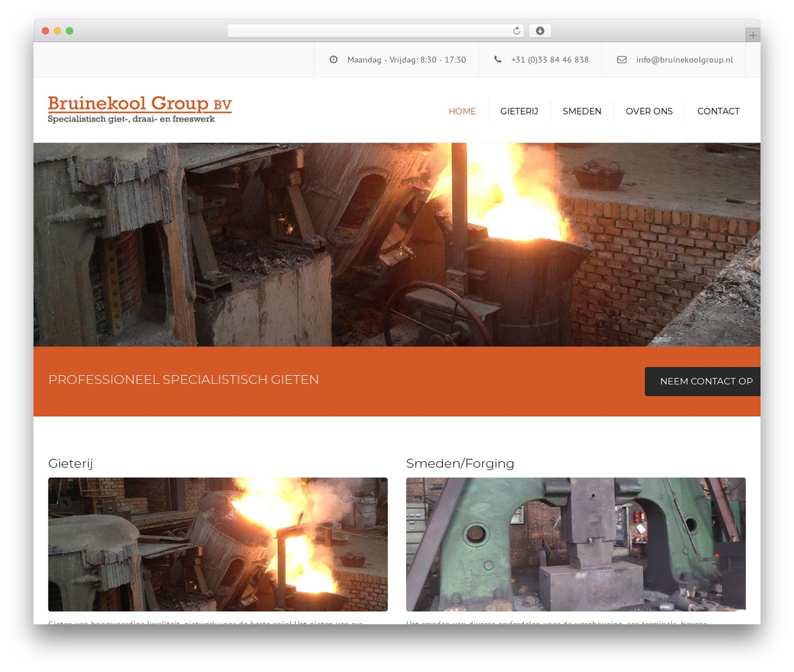
Task: Click the Smeden/Forging section heading
Action: pyautogui.click(x=460, y=464)
